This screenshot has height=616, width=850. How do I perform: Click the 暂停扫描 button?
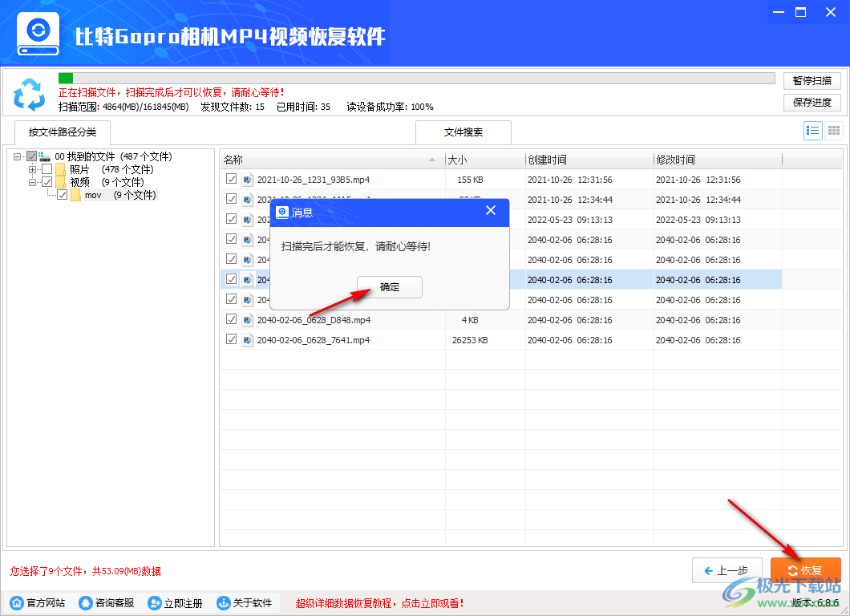(x=812, y=81)
